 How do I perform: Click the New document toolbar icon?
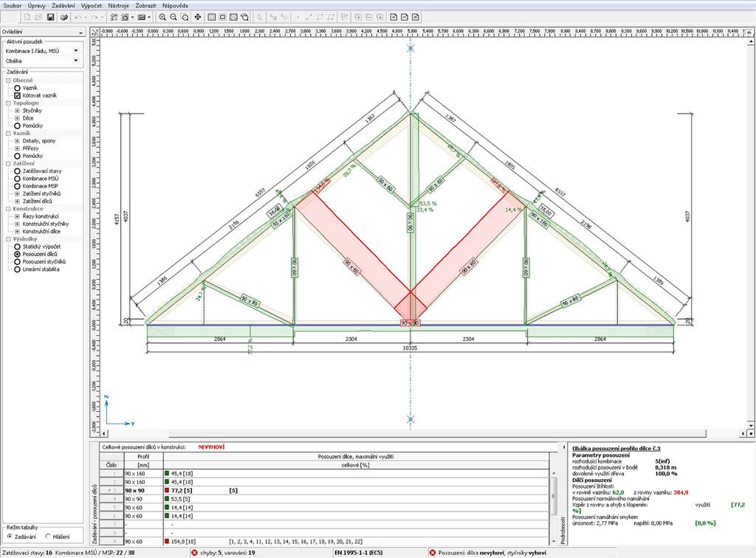click(27, 16)
